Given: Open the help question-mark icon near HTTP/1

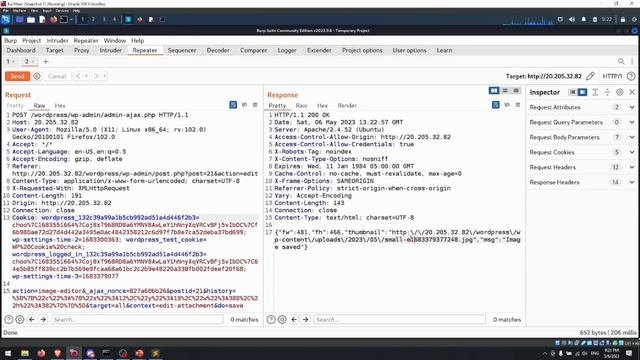Looking at the screenshot, I should (x=631, y=76).
